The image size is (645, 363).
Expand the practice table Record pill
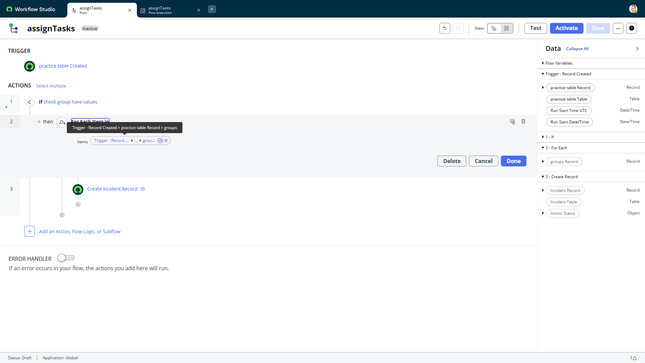click(543, 88)
